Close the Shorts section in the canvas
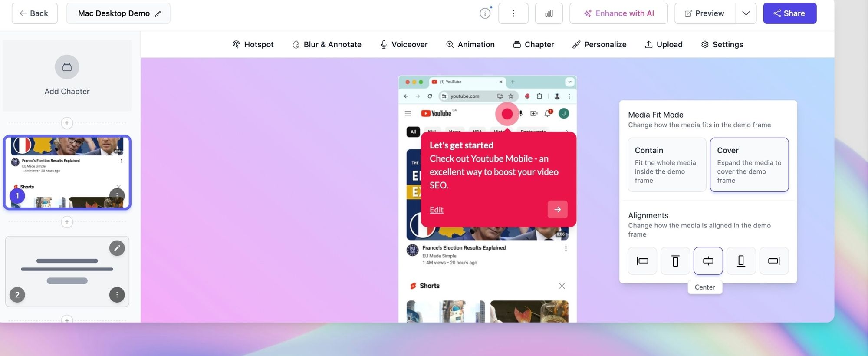This screenshot has width=868, height=356. point(562,286)
